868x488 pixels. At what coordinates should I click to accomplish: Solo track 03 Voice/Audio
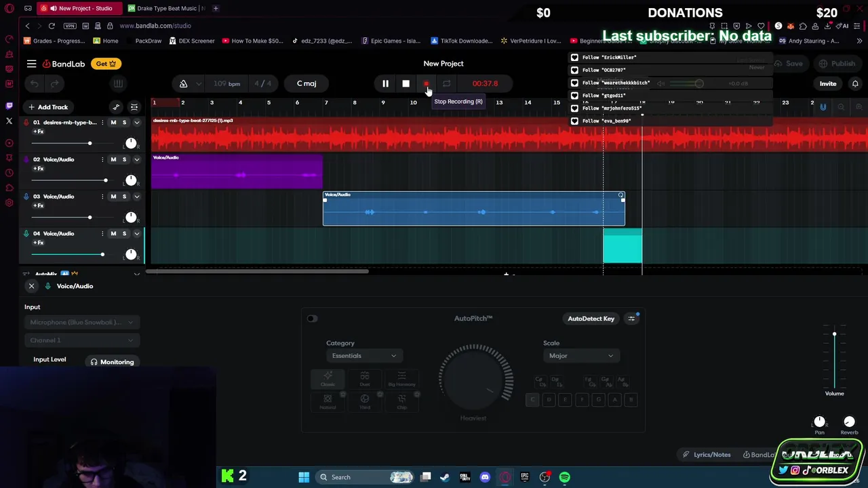click(x=124, y=197)
